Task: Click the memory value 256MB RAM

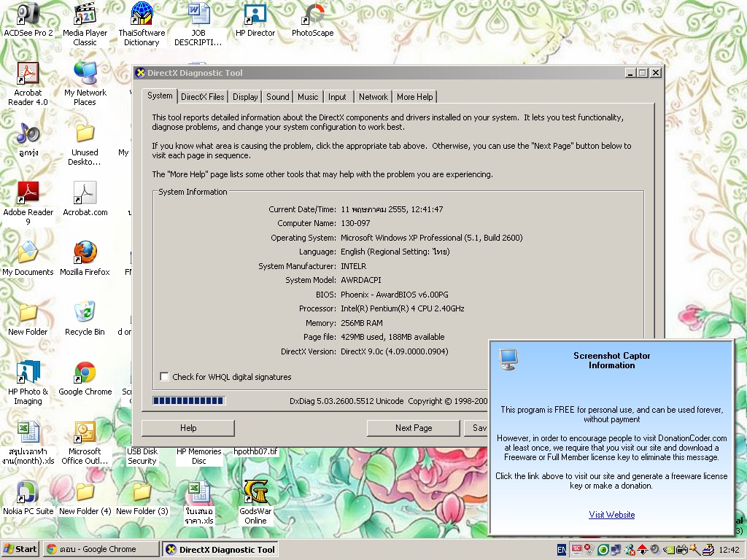Action: pos(362,323)
